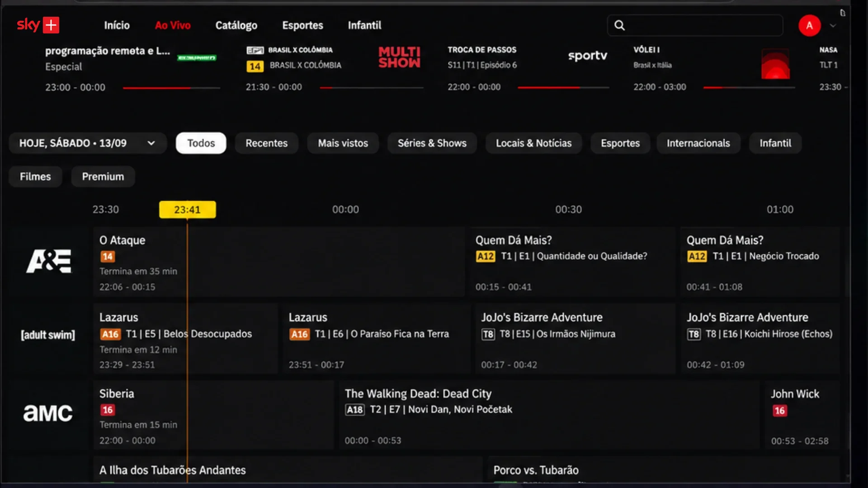Open The Walking Dead: Dead City
Viewport: 868px width, 488px height.
[x=549, y=415]
